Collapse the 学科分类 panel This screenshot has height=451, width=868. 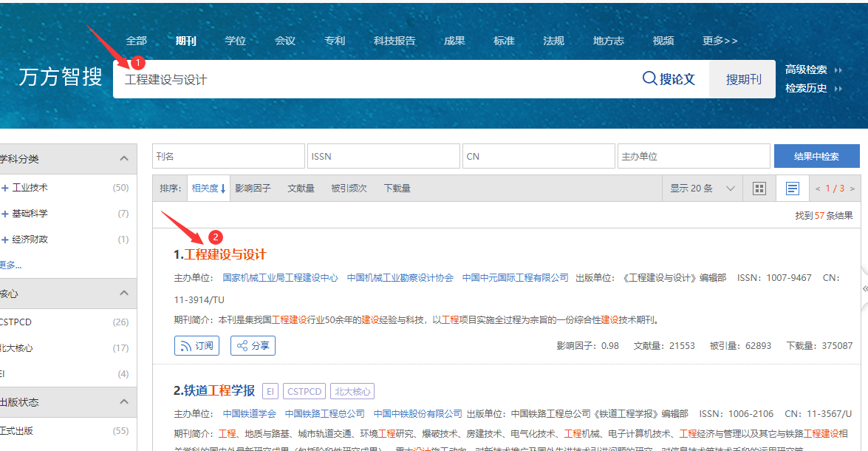tap(123, 158)
